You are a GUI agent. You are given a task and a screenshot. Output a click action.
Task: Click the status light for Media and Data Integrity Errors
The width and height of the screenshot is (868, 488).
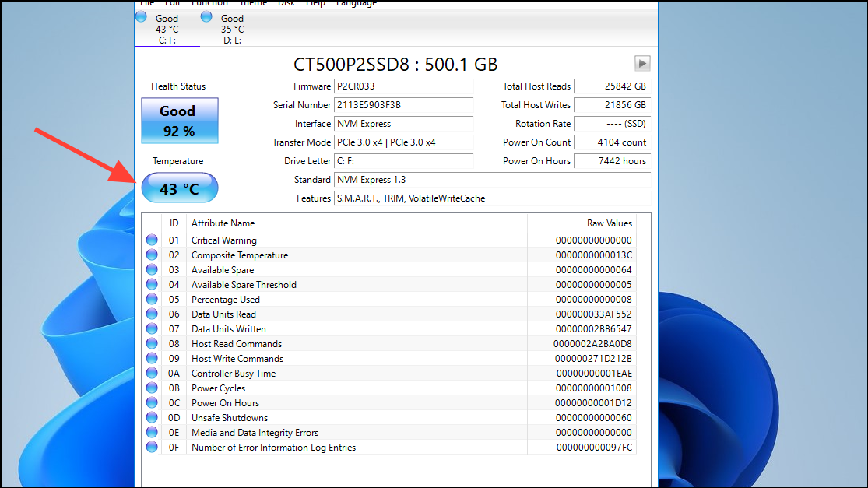(152, 432)
